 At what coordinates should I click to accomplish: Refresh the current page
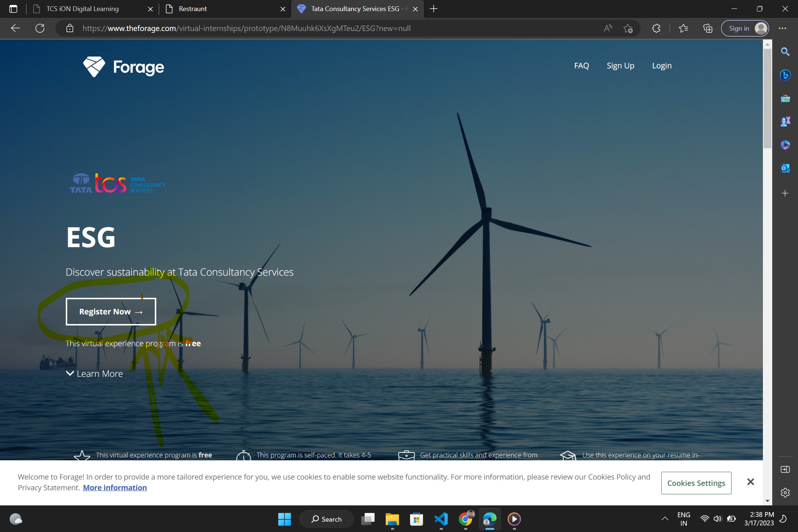coord(40,28)
